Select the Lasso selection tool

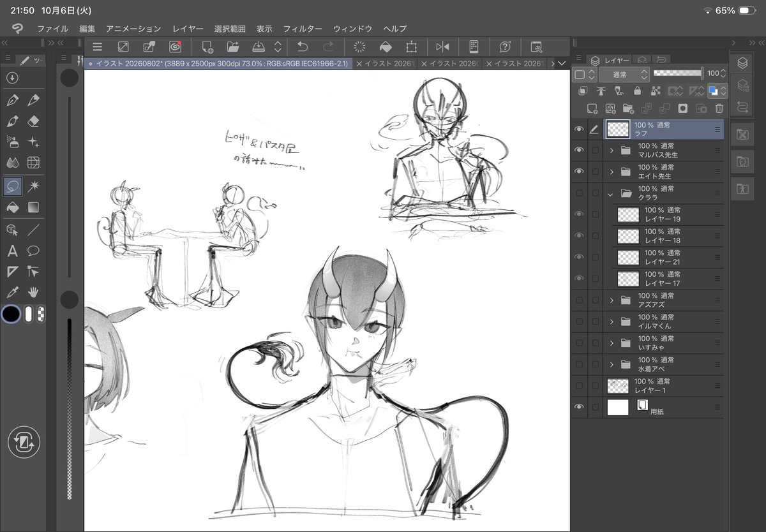(12, 186)
